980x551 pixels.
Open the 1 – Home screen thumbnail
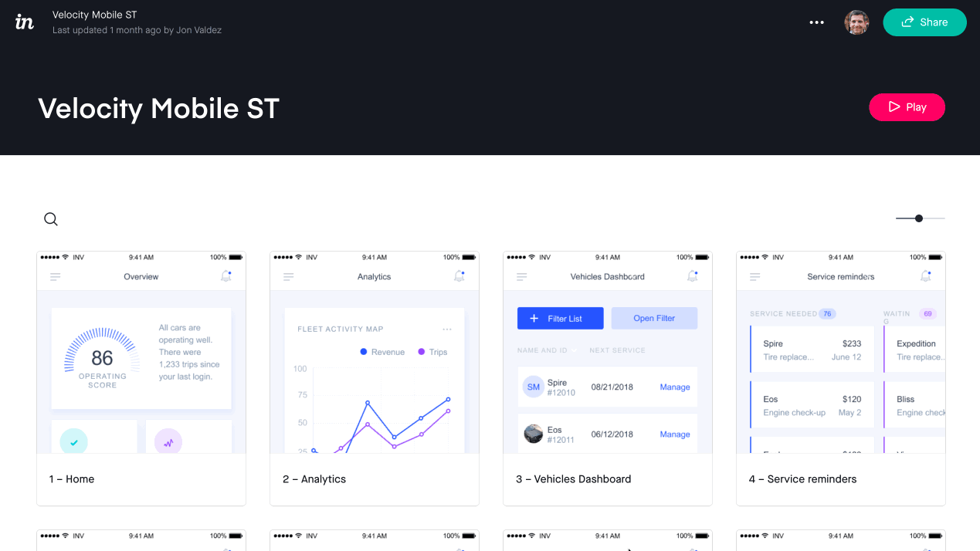coord(141,352)
